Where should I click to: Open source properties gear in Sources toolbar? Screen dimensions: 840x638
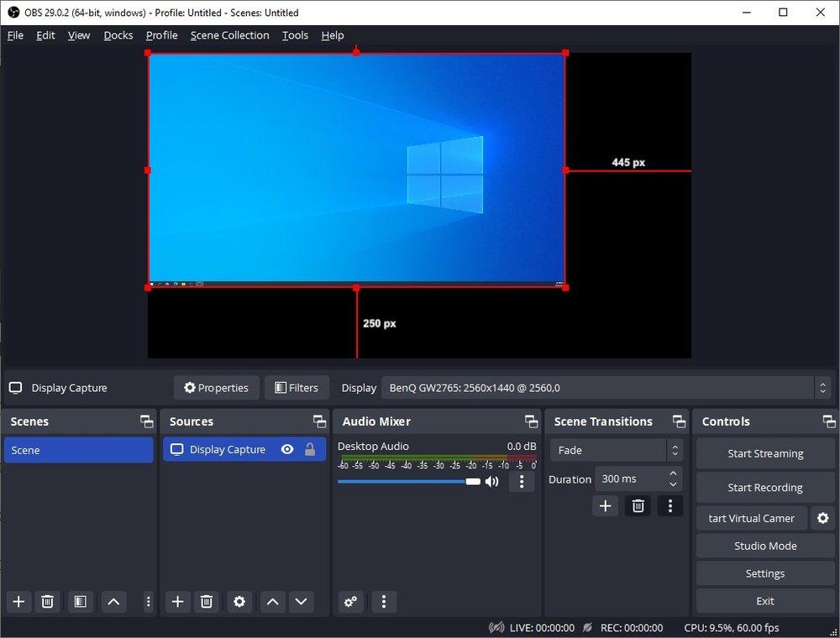click(239, 602)
